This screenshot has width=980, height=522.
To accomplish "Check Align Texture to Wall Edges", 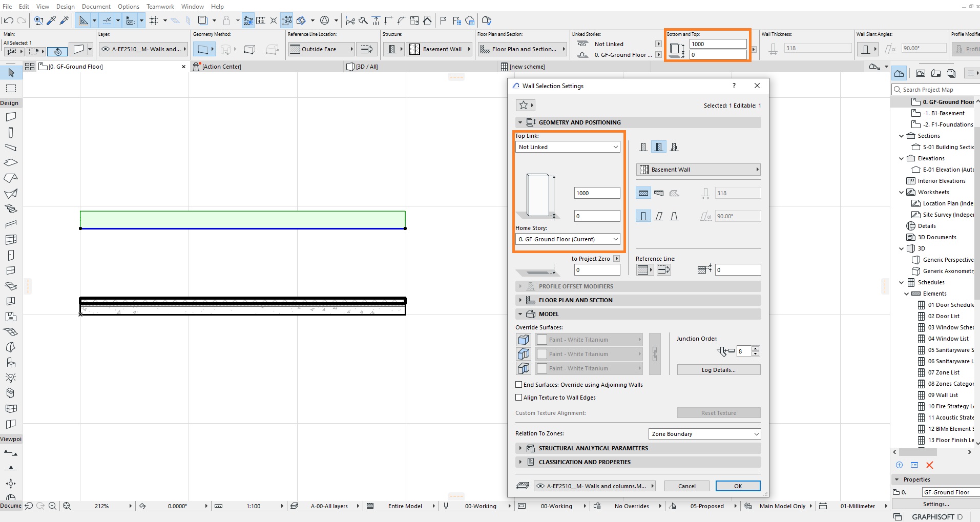I will click(519, 397).
